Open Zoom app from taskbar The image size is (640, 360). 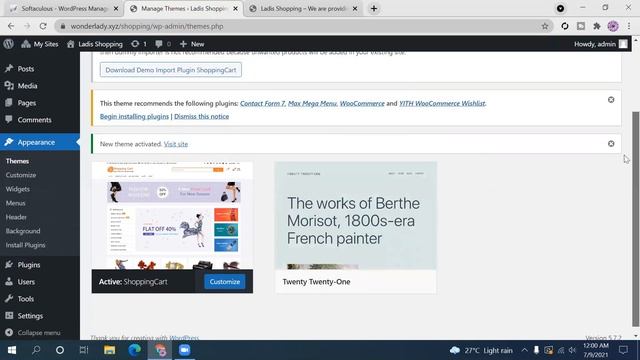(x=184, y=350)
